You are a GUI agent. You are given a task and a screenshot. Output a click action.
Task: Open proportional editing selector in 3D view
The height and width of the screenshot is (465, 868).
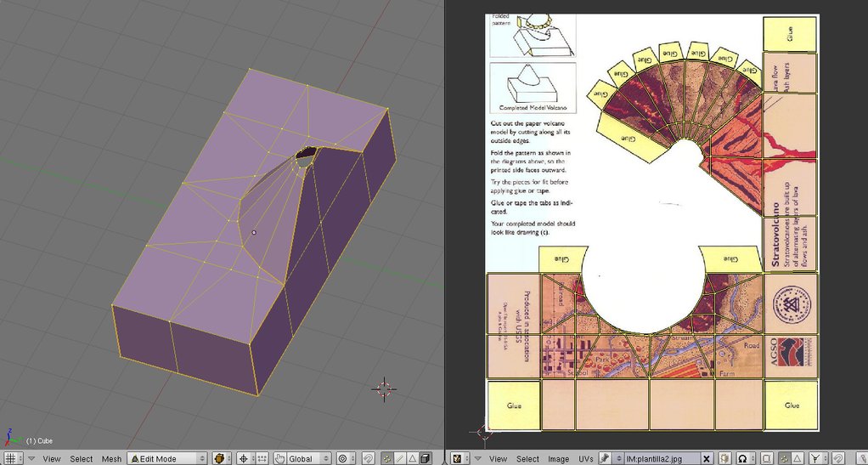[x=346, y=458]
